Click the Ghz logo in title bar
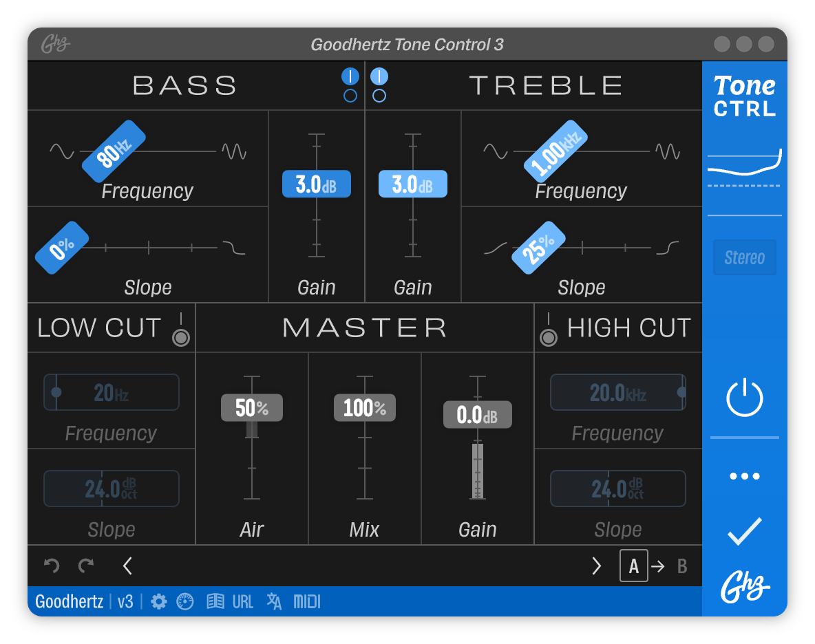The width and height of the screenshot is (815, 644). click(56, 44)
